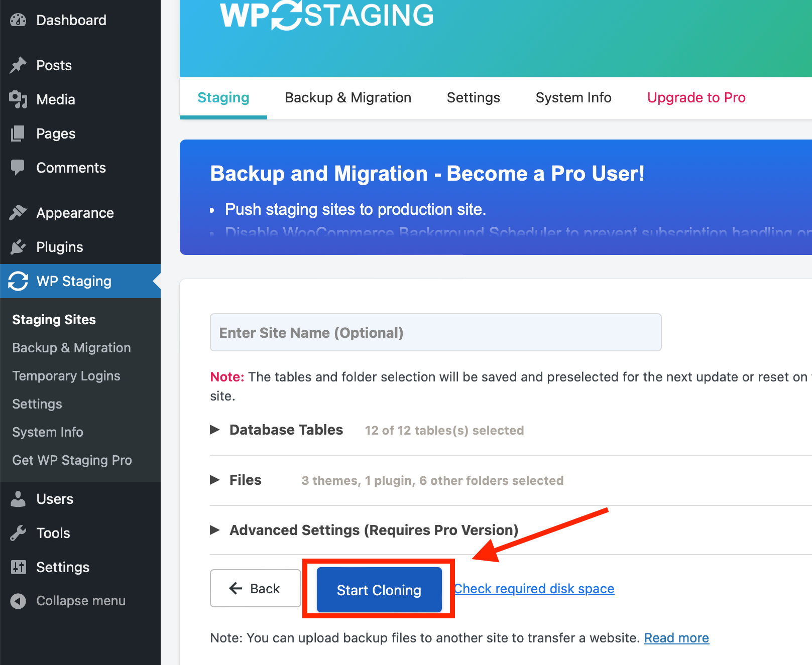Open the Backup & Migration tab
This screenshot has width=812, height=665.
(348, 97)
